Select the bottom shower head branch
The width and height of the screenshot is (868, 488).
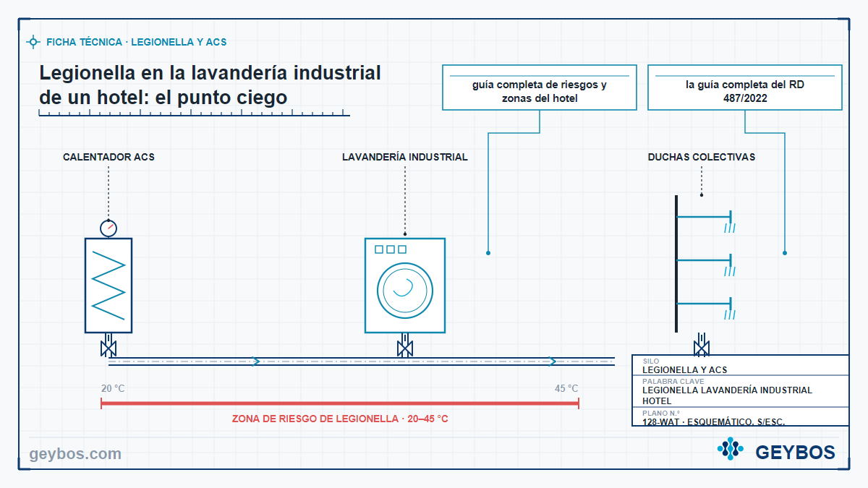click(705, 307)
